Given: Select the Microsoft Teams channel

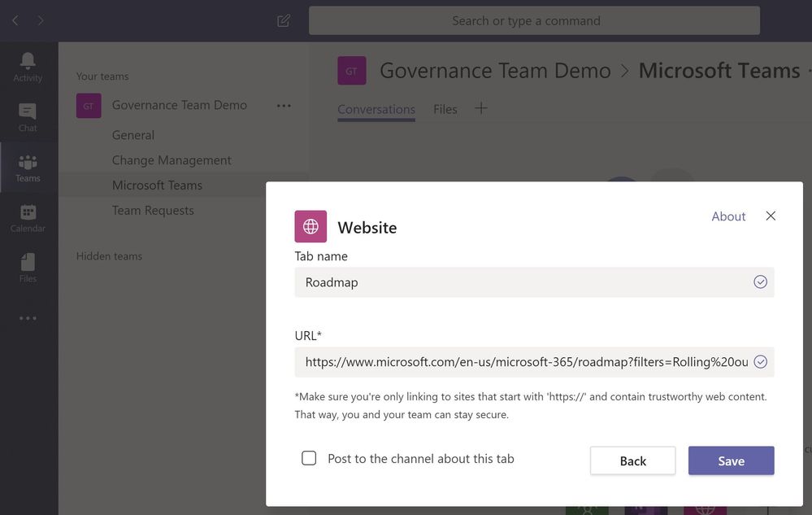Looking at the screenshot, I should (157, 185).
